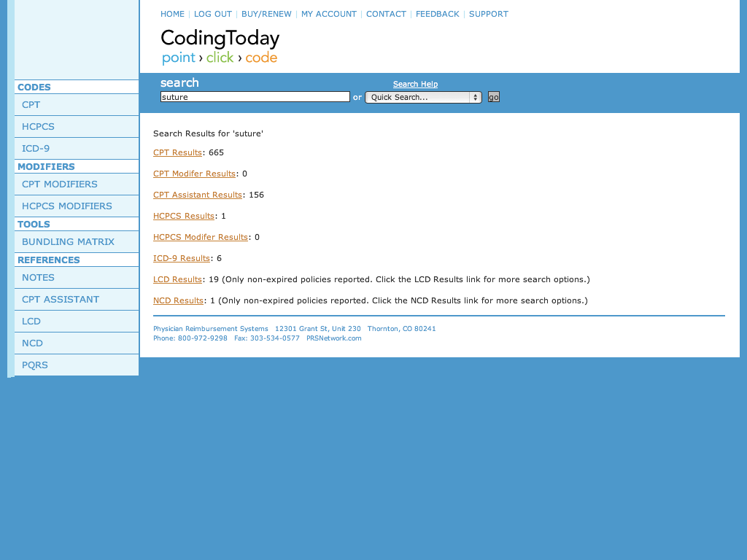747x560 pixels.
Task: Open the SUPPORT link
Action: [488, 15]
